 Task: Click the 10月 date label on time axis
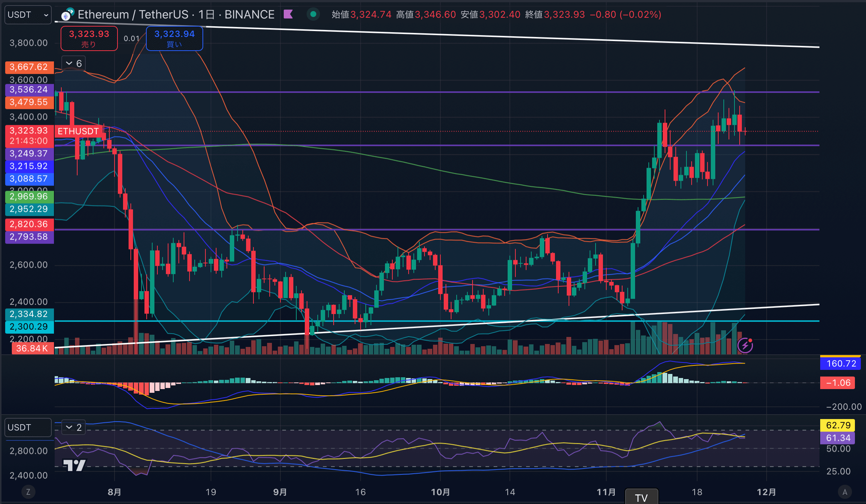440,492
